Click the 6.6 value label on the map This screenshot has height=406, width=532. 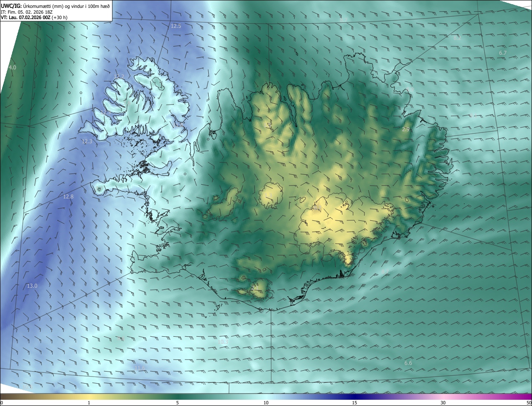pos(408,363)
